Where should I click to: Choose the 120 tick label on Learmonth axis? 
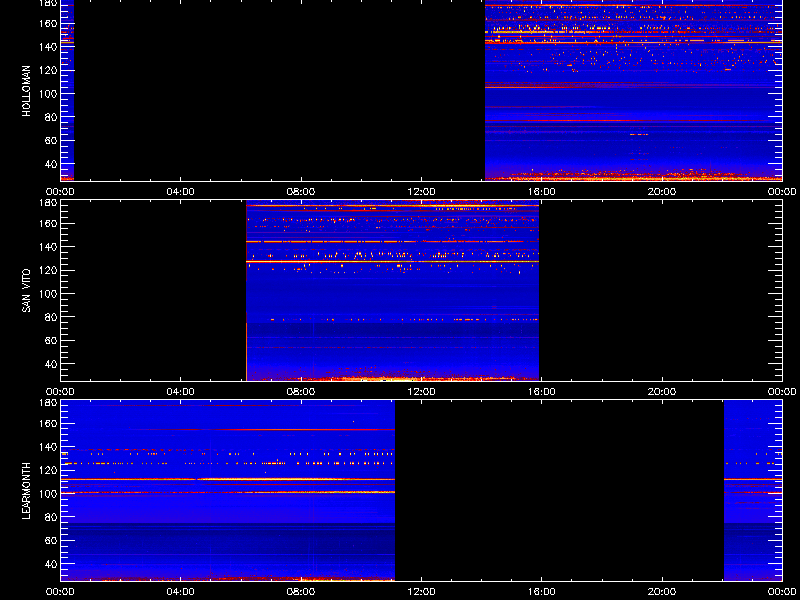click(49, 470)
